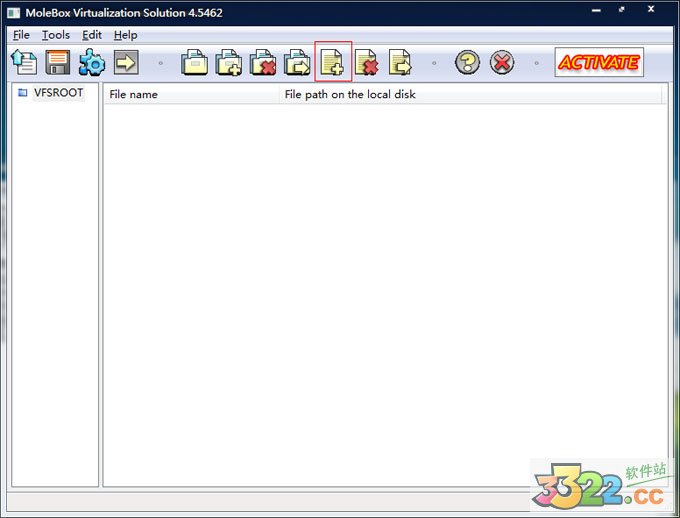Click the round red X icon
Image resolution: width=680 pixels, height=518 pixels.
(x=502, y=62)
